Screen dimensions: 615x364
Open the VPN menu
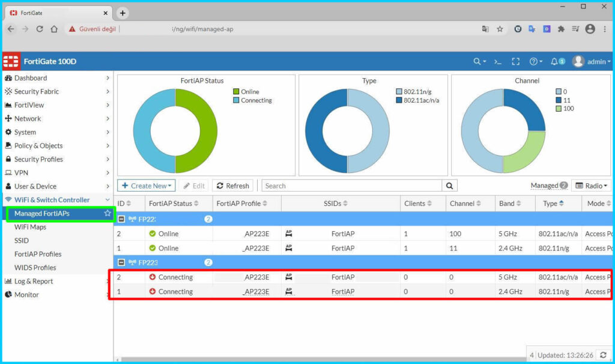57,172
